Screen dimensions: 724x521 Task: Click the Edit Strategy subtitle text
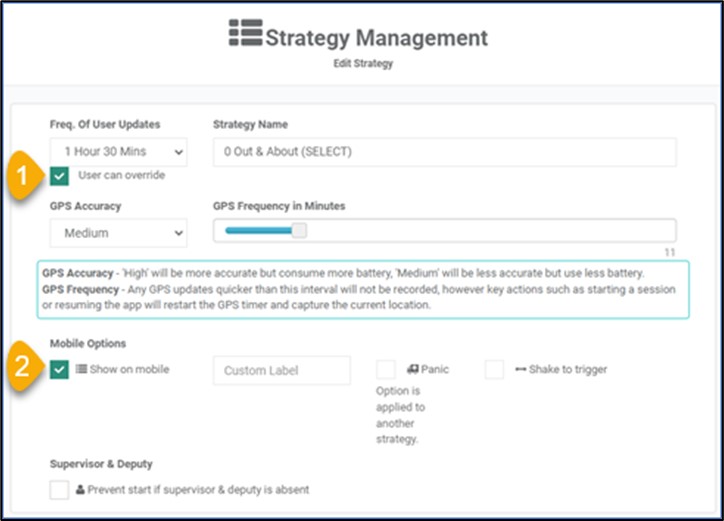click(363, 63)
